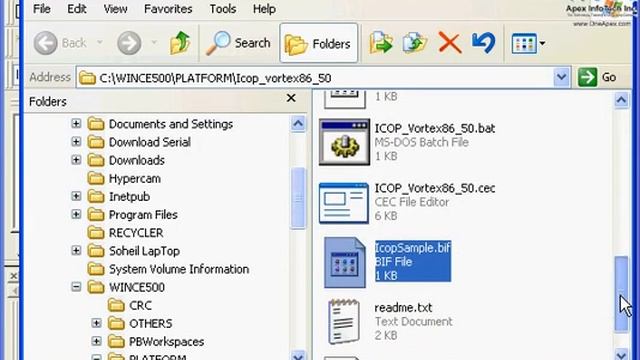
Task: Open the View menu
Action: pos(115,9)
